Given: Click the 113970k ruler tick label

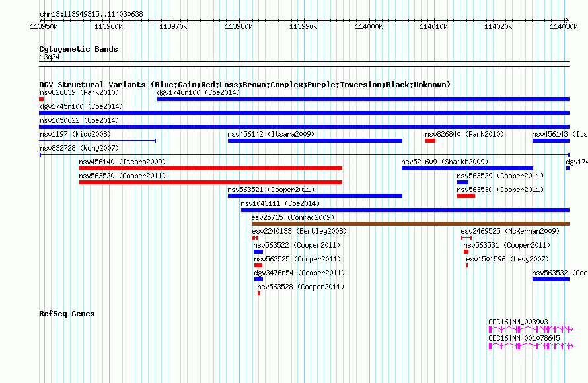Looking at the screenshot, I should tap(173, 26).
